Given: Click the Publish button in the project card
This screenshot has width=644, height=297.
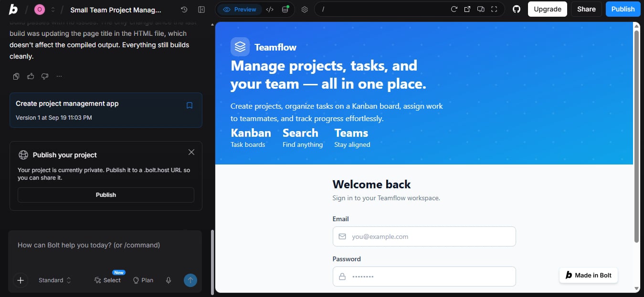Looking at the screenshot, I should coord(106,195).
